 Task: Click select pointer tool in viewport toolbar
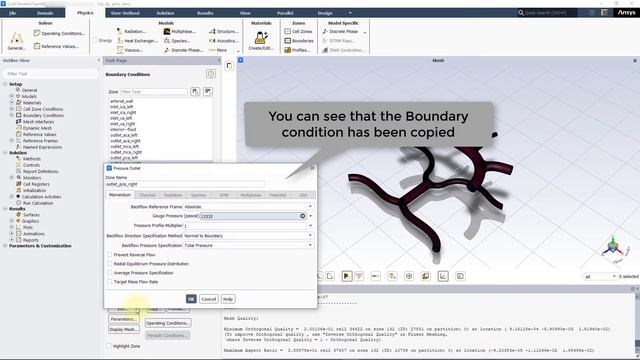[x=347, y=276]
